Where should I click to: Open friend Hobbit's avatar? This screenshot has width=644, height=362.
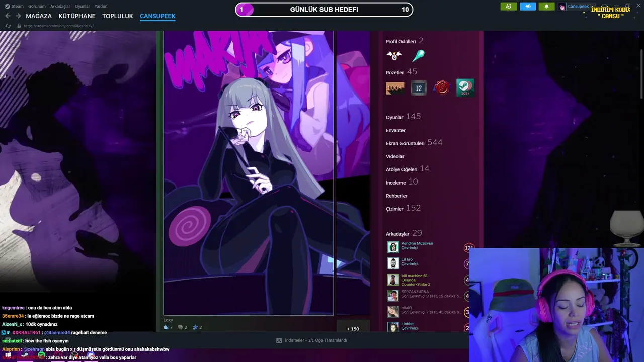(393, 327)
